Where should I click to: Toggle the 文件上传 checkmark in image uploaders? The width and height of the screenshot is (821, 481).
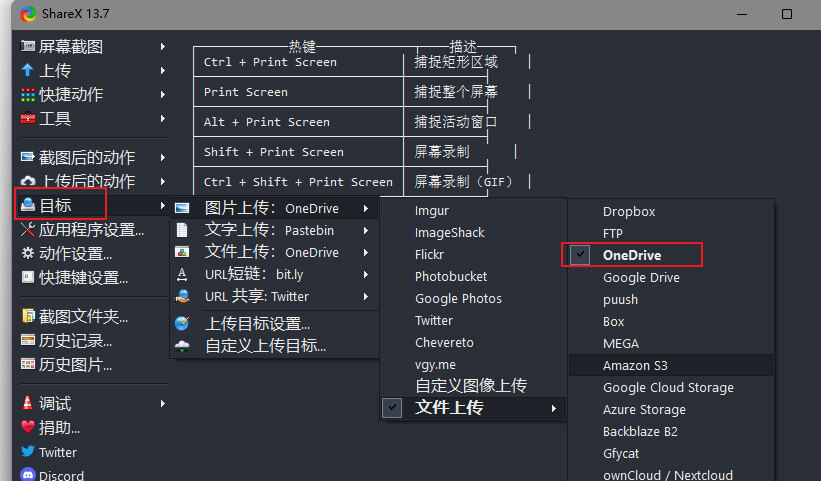point(392,408)
